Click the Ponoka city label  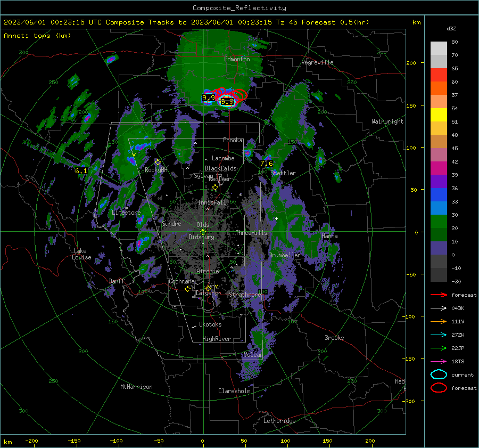click(233, 140)
